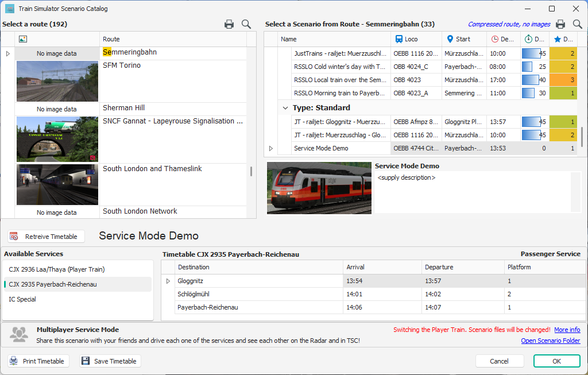588x375 pixels.
Task: Print the route list
Action: point(229,24)
